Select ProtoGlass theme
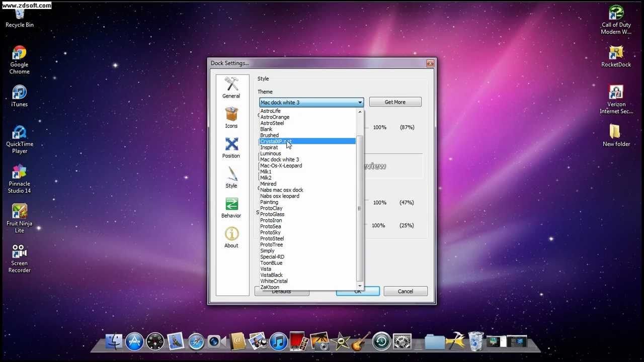This screenshot has width=644, height=362. [307, 214]
